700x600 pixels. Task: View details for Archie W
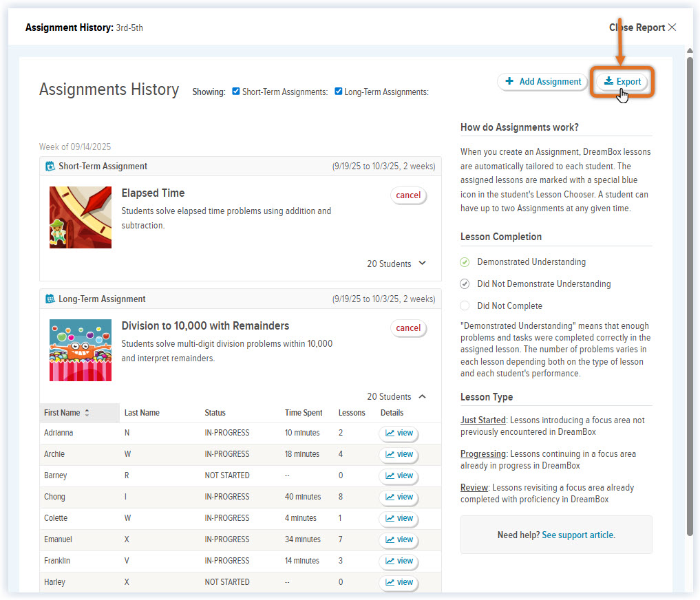pyautogui.click(x=399, y=454)
